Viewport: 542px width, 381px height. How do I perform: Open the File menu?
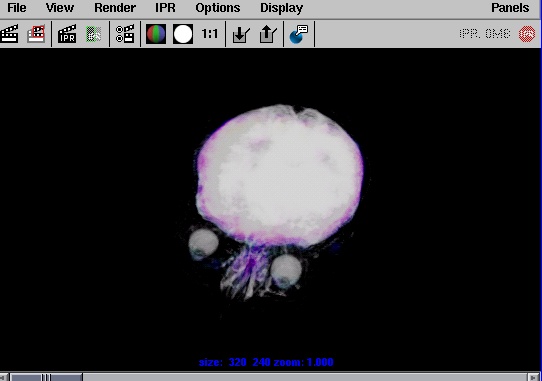coord(17,8)
